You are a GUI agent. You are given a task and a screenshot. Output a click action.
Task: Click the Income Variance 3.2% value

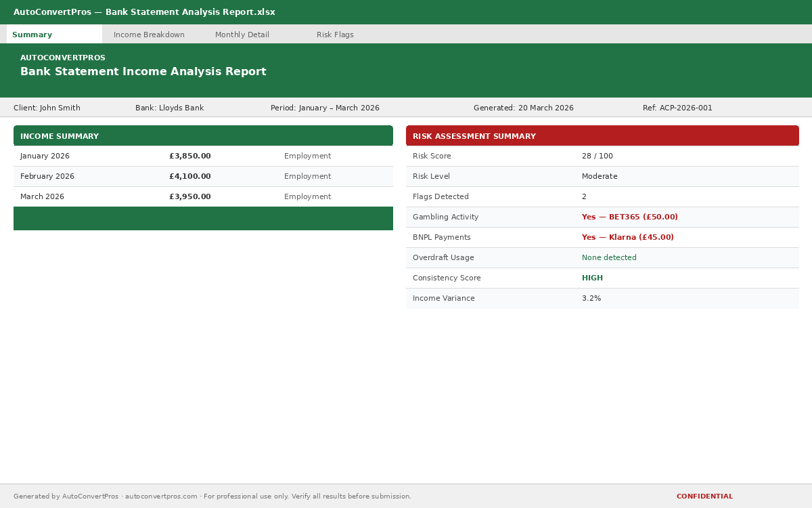pyautogui.click(x=591, y=299)
